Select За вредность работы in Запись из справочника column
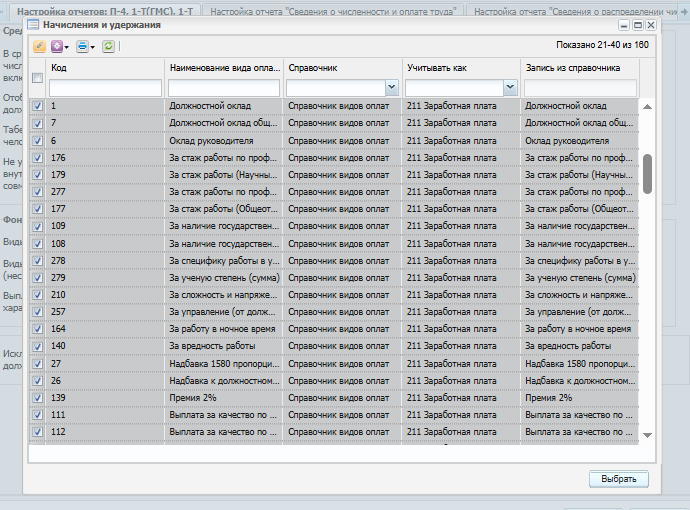Image resolution: width=690 pixels, height=510 pixels. [x=580, y=346]
